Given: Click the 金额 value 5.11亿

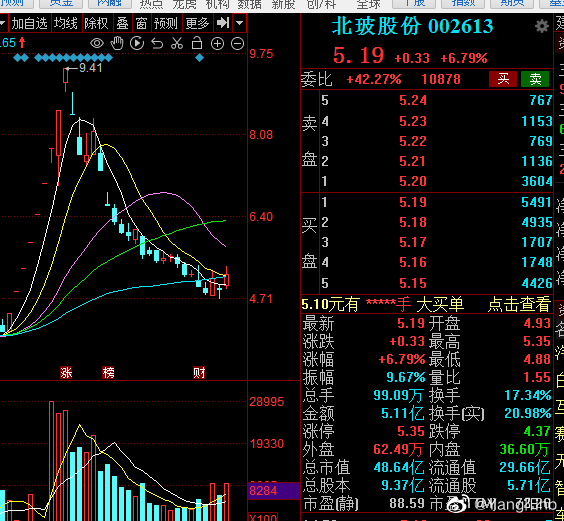Looking at the screenshot, I should click(402, 413).
